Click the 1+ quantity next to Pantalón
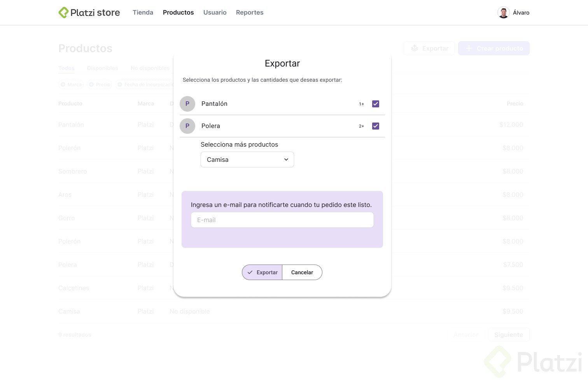 [362, 104]
